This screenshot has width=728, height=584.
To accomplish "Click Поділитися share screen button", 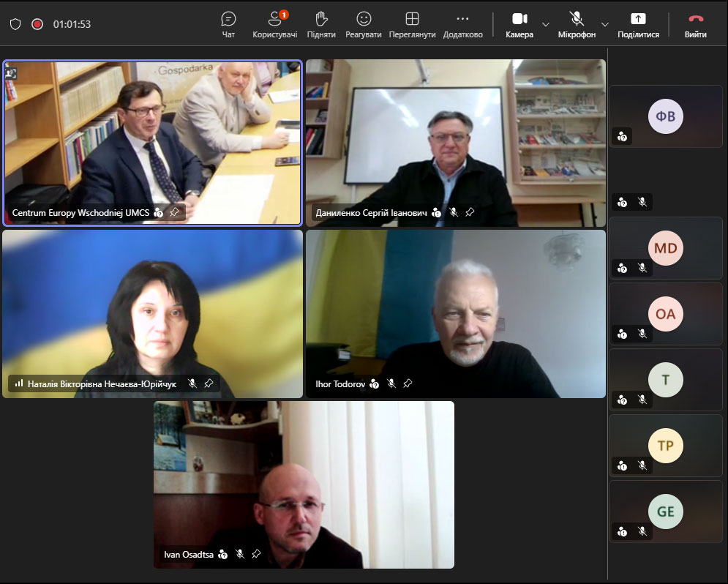I will click(639, 25).
